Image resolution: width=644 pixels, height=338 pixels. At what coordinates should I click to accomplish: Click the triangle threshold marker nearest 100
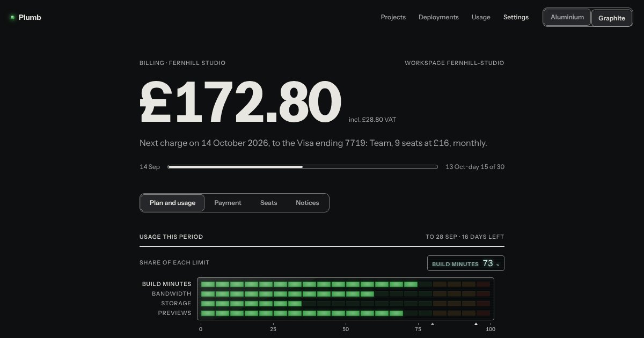[x=476, y=324]
